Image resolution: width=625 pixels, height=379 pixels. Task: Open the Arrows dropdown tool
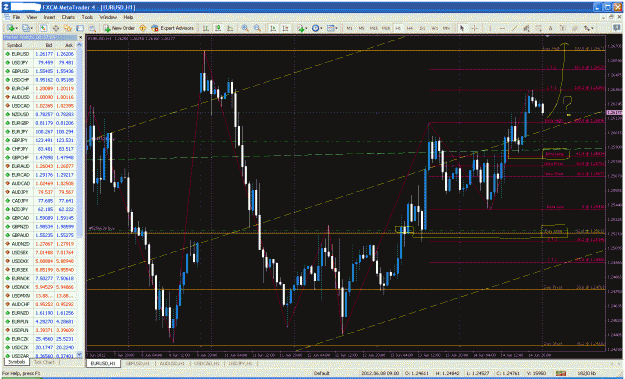589,28
